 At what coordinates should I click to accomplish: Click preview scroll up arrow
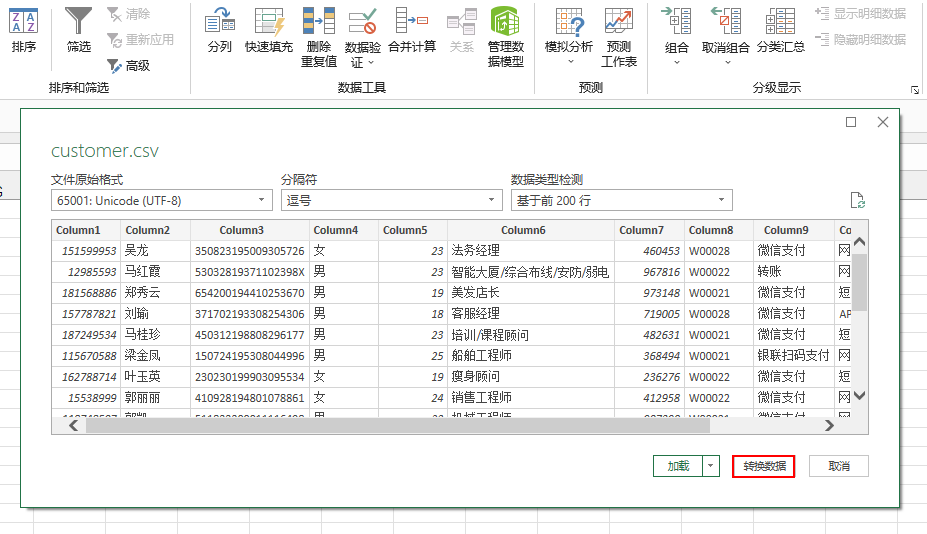pos(860,241)
